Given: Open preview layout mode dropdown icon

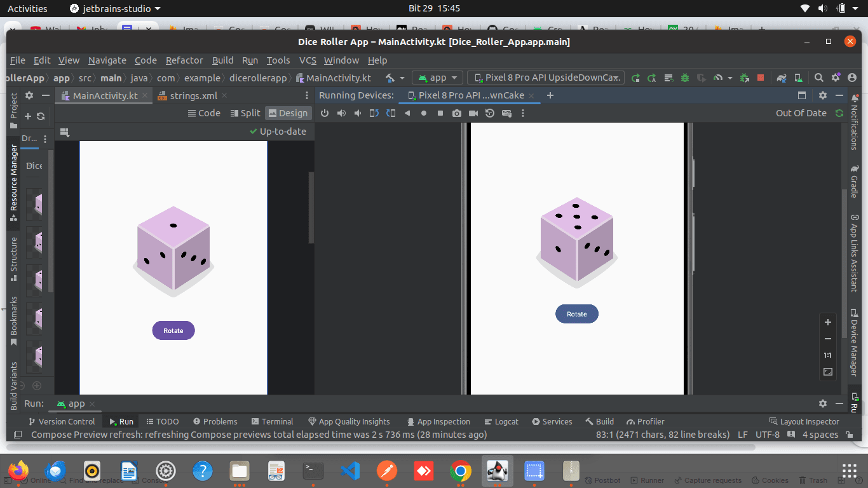Looking at the screenshot, I should [64, 132].
